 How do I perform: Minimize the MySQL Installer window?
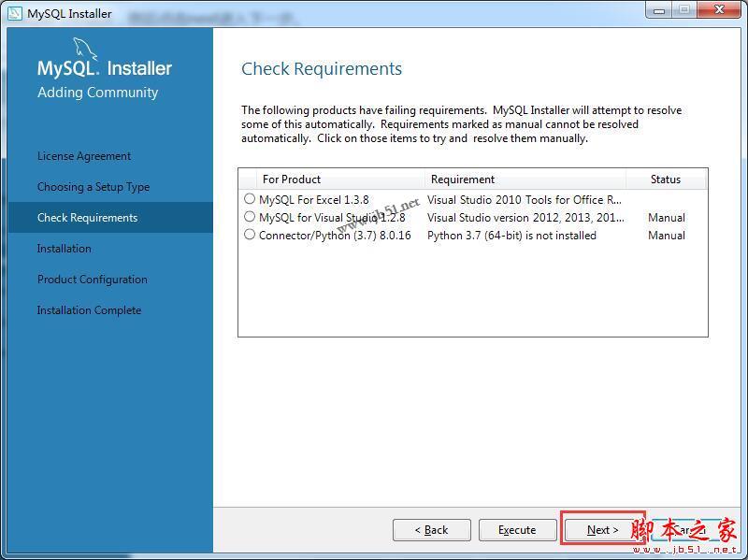point(659,10)
